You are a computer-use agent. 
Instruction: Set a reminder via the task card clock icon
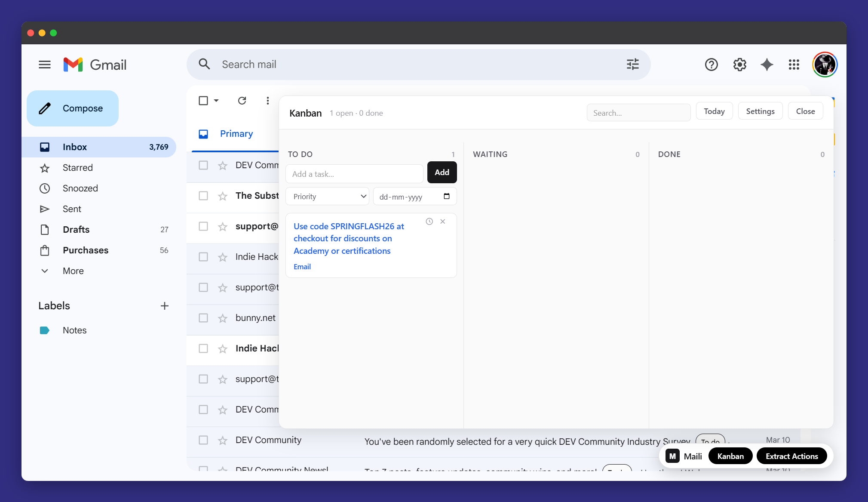click(429, 221)
